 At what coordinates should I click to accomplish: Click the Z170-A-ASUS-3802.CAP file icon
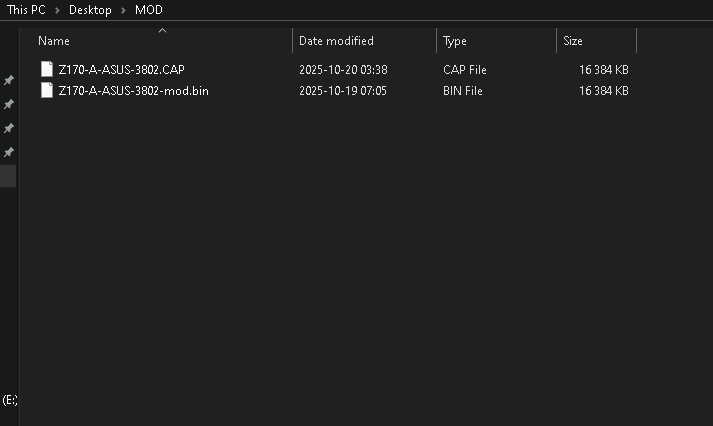point(47,69)
